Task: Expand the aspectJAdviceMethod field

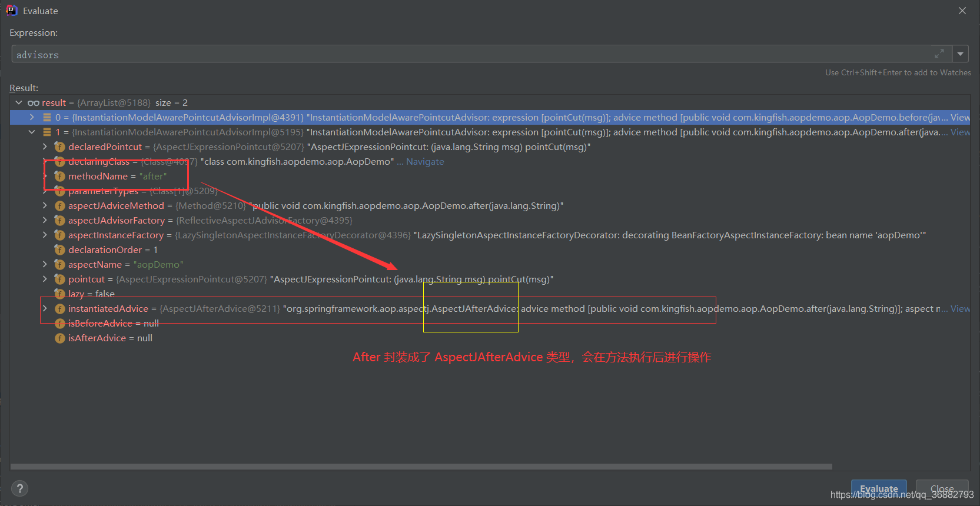Action: pyautogui.click(x=45, y=205)
